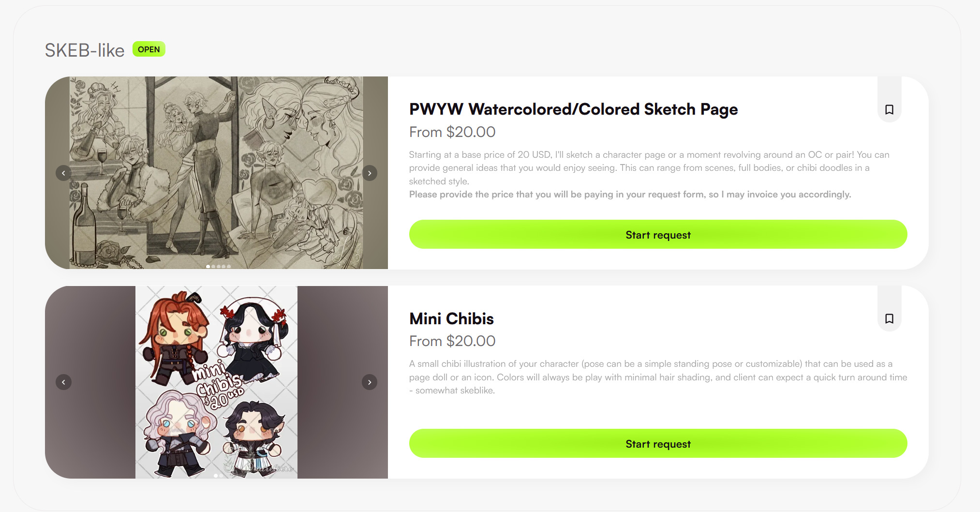The height and width of the screenshot is (512, 980).
Task: Show previous image in PWYW sketch carousel
Action: pos(63,173)
